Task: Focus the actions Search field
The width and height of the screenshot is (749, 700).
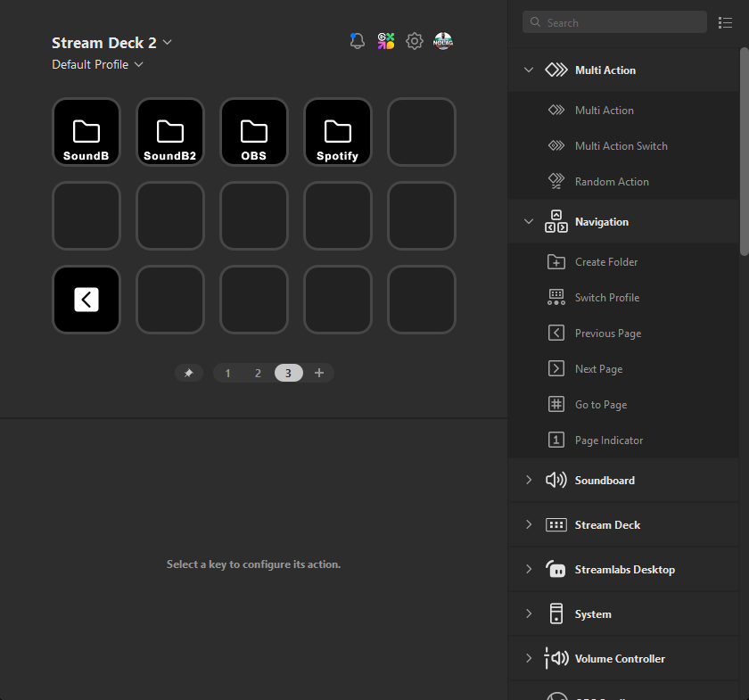Action: point(614,22)
